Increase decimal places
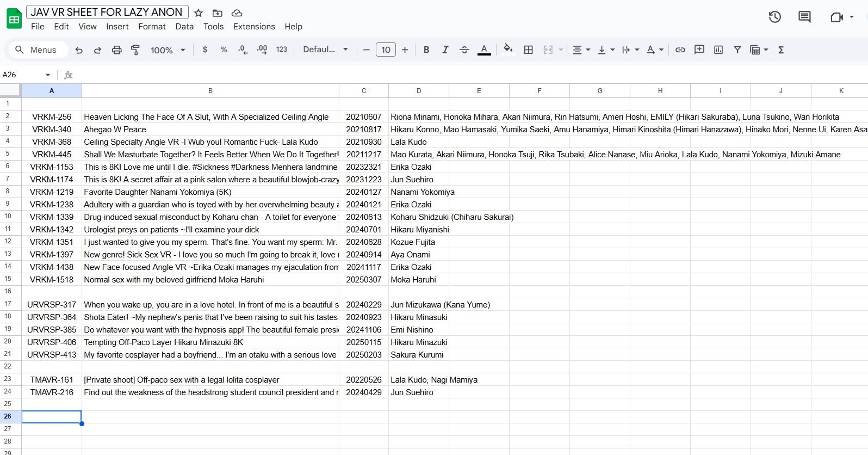 [262, 50]
